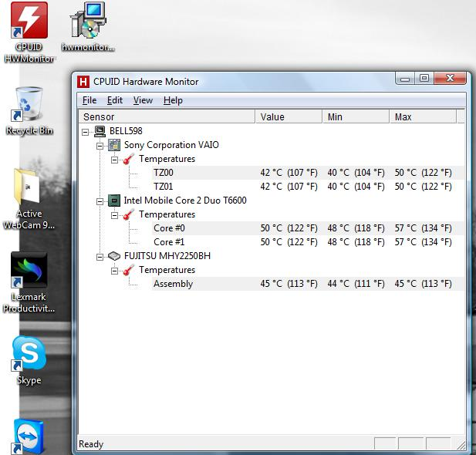Click Assembly min value 44 °C
This screenshot has width=476, height=455.
pos(356,284)
